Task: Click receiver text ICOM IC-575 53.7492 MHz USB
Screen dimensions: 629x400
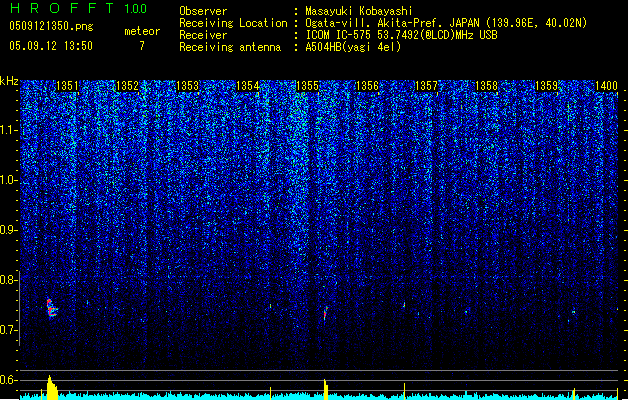Action: [x=402, y=35]
